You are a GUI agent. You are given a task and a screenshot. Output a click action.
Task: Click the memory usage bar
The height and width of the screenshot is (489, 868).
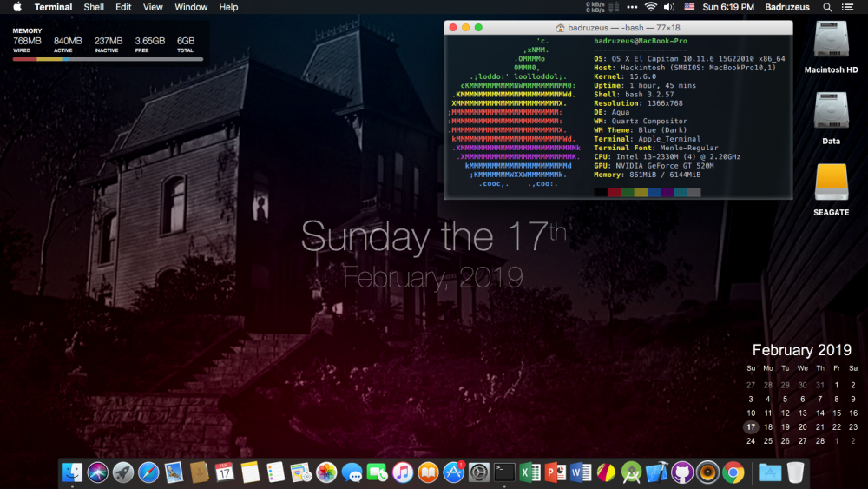point(108,59)
